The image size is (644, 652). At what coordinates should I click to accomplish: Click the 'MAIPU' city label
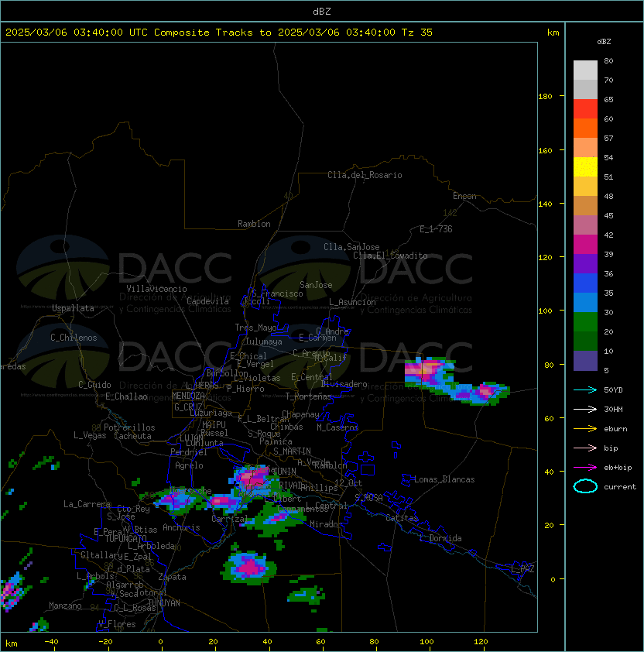pyautogui.click(x=214, y=425)
